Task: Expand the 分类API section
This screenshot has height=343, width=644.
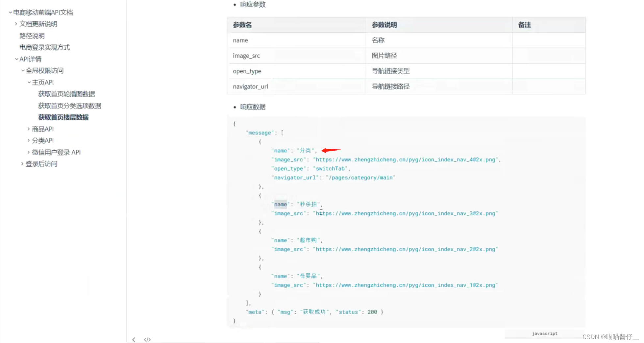Action: click(29, 140)
